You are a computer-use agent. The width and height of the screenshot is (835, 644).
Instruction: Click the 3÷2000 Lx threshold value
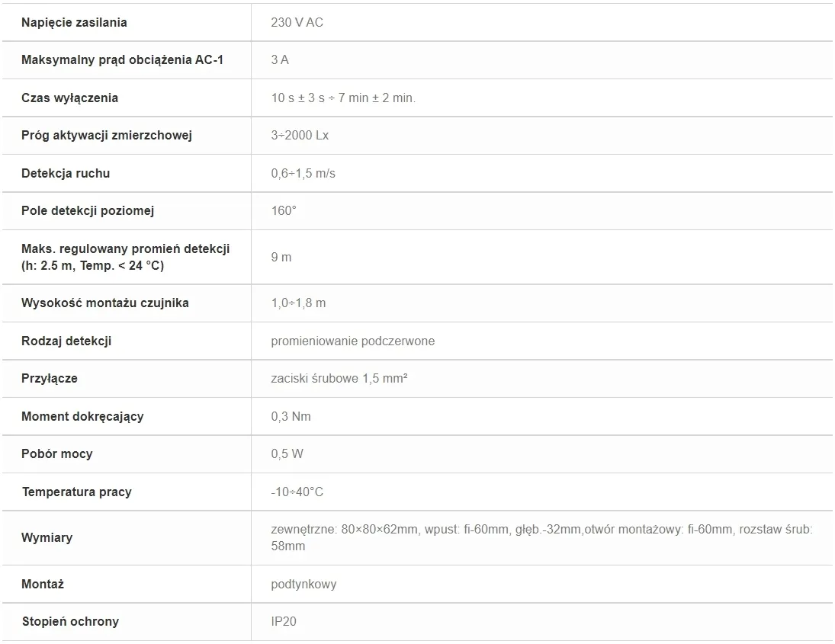click(300, 135)
